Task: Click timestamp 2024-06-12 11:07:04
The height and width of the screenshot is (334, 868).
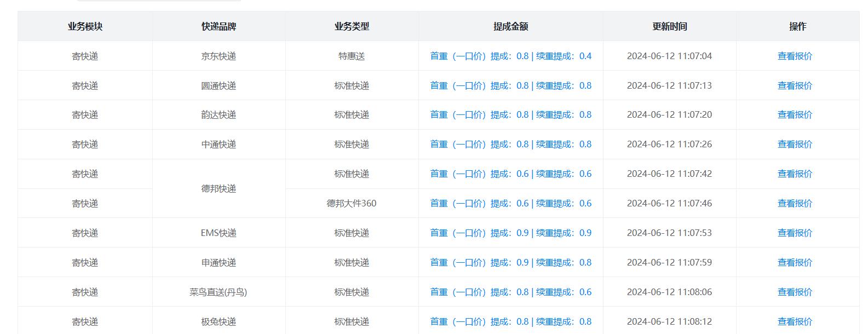Action: point(669,56)
